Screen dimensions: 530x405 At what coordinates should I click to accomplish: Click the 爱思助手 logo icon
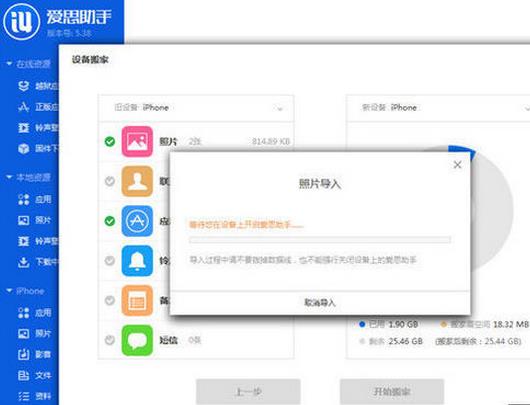(x=21, y=21)
